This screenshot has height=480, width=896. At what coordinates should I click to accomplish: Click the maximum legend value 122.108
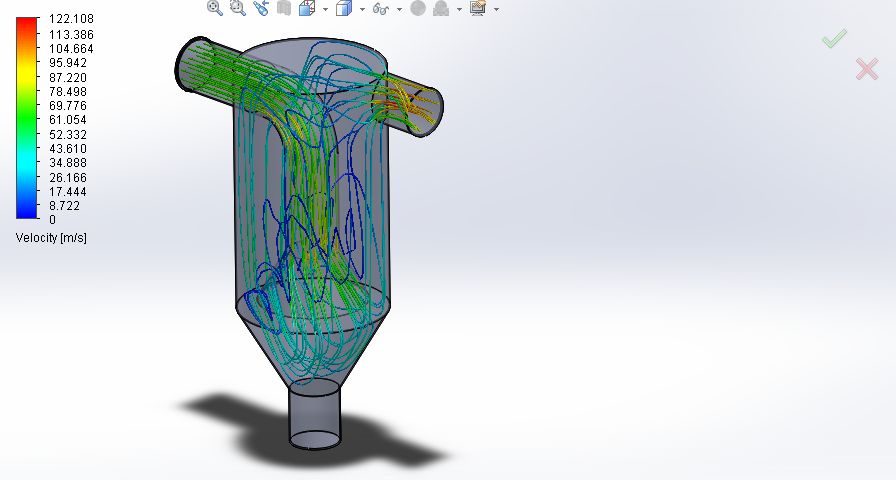pos(71,19)
